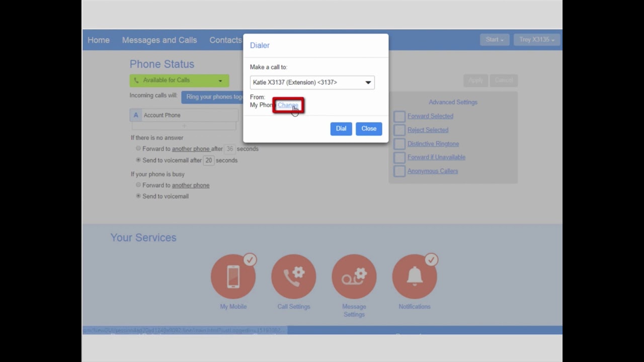The height and width of the screenshot is (362, 644).
Task: Open the Contacts tab
Action: click(x=225, y=40)
